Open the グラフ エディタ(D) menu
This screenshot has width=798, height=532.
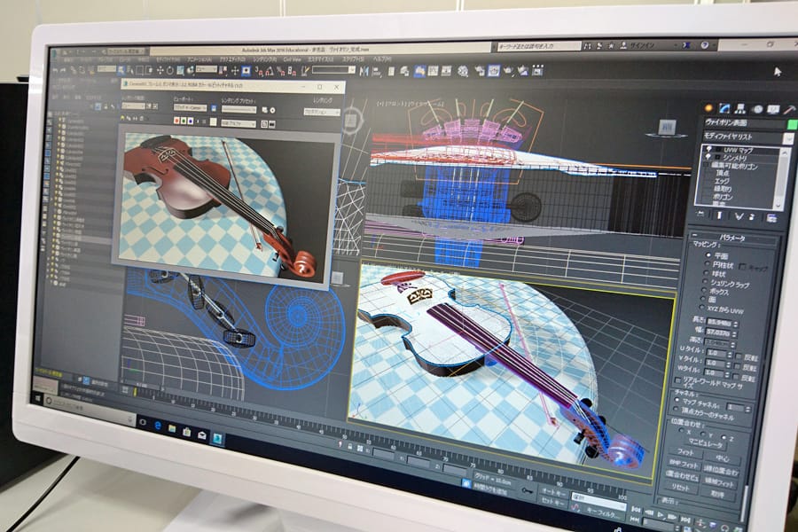(231, 59)
